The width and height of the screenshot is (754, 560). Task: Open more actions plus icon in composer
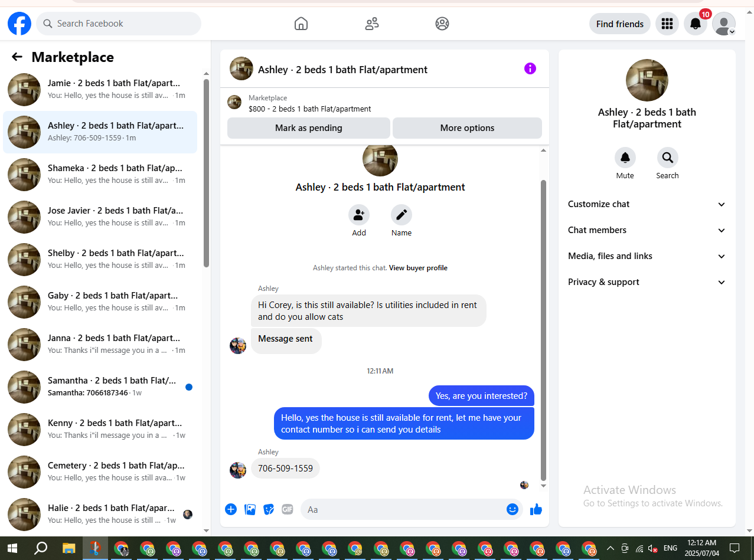[231, 509]
